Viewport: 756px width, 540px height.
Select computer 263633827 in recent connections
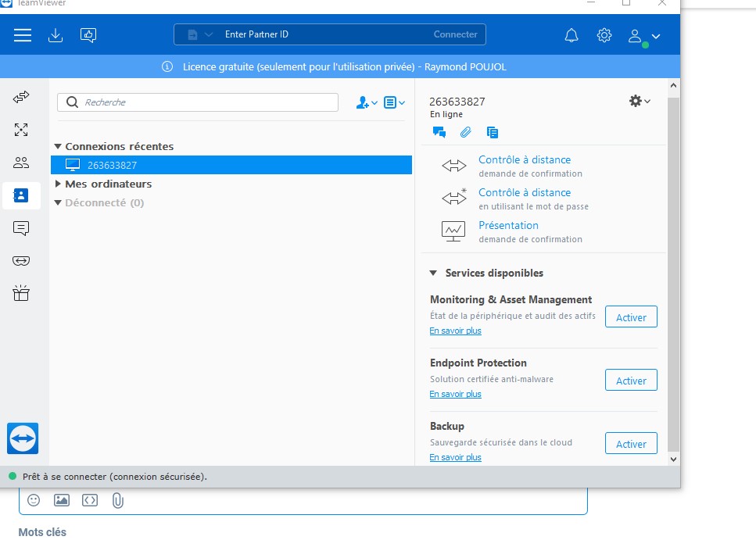(x=231, y=165)
